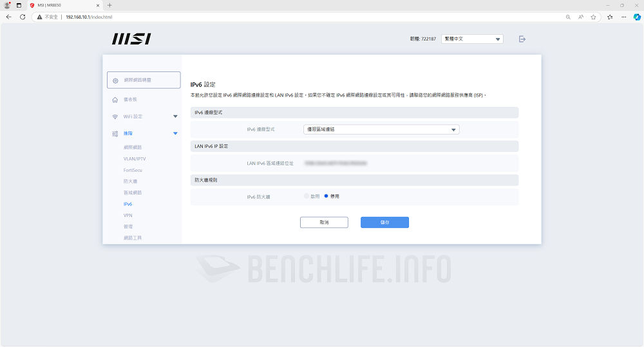Viewport: 644px width, 347px height.
Task: Click the browser back arrow
Action: pos(8,17)
